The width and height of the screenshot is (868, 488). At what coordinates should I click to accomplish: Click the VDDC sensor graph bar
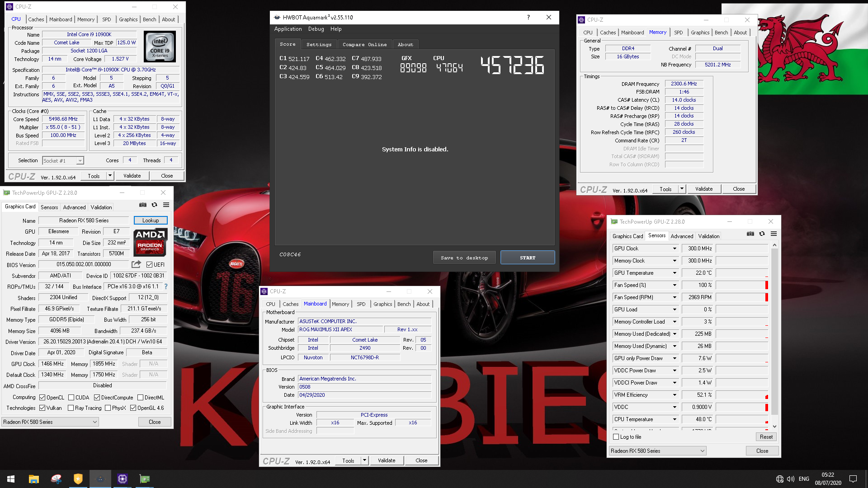coord(742,407)
